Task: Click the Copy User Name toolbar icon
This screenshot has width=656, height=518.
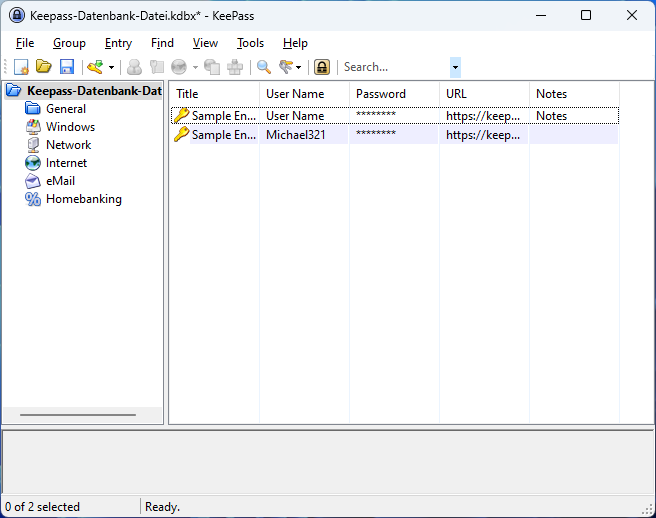Action: click(x=134, y=67)
